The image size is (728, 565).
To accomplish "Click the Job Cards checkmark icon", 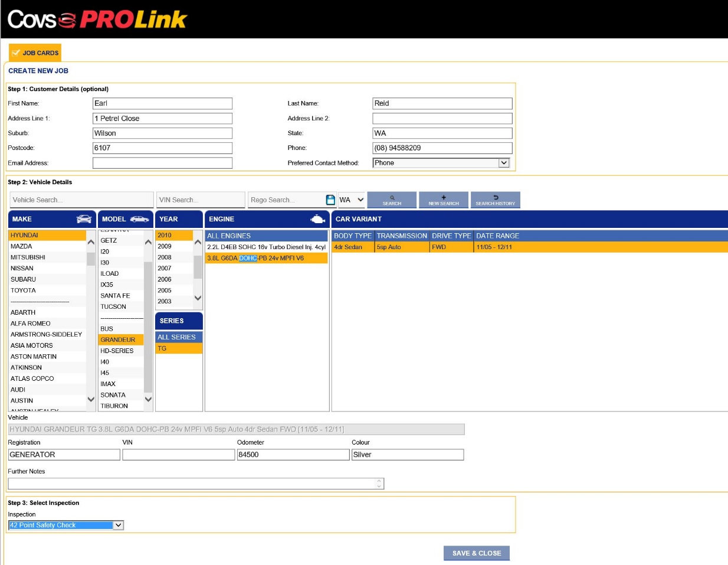I will (x=16, y=53).
